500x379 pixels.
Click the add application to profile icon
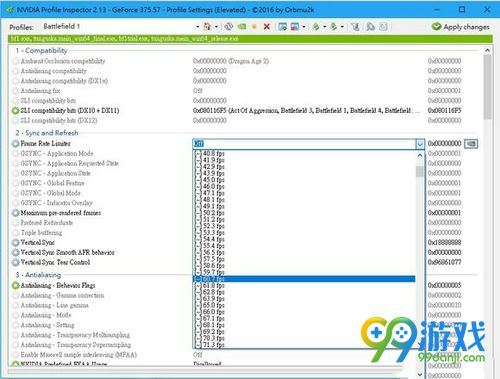click(283, 26)
